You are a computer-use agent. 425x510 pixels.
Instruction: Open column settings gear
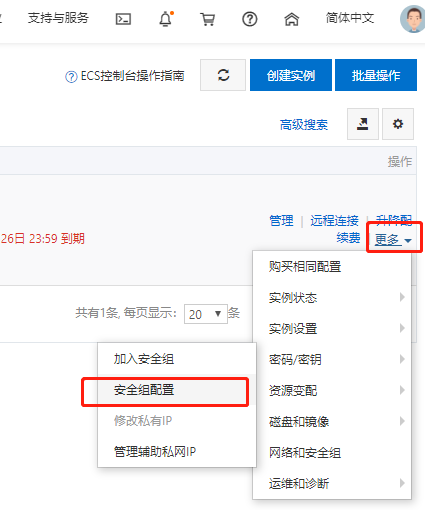(x=398, y=124)
